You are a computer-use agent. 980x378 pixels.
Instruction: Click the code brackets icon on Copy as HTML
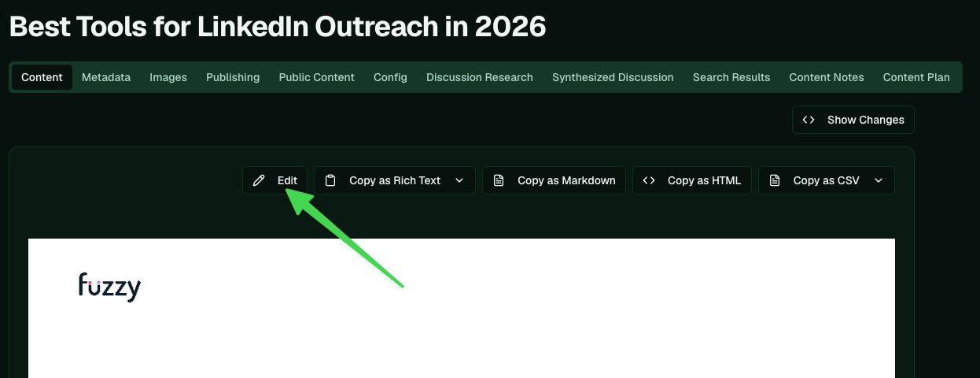649,180
